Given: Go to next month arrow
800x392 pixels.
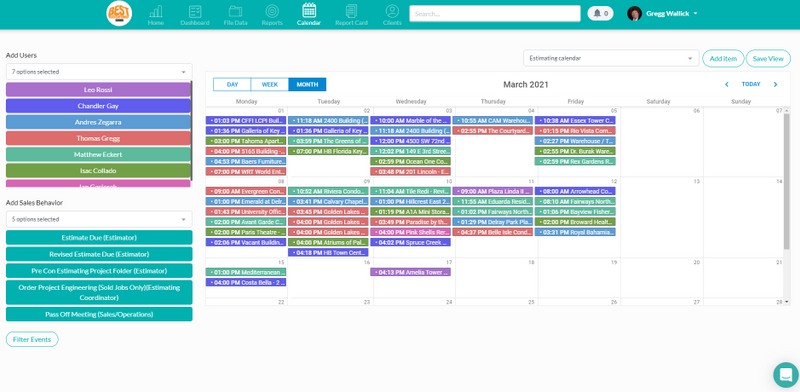Looking at the screenshot, I should pos(776,84).
